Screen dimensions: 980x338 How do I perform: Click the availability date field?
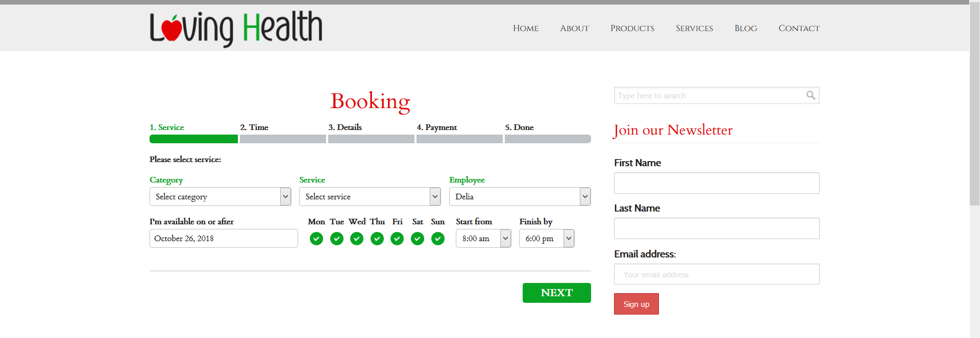[x=224, y=239]
